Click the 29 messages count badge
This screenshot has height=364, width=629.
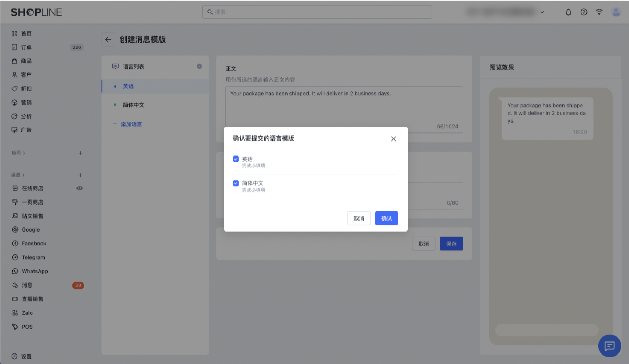click(78, 285)
